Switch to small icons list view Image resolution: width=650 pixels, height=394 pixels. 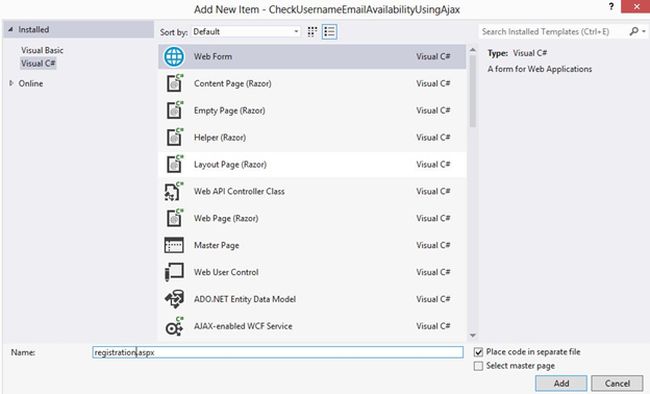tap(329, 32)
